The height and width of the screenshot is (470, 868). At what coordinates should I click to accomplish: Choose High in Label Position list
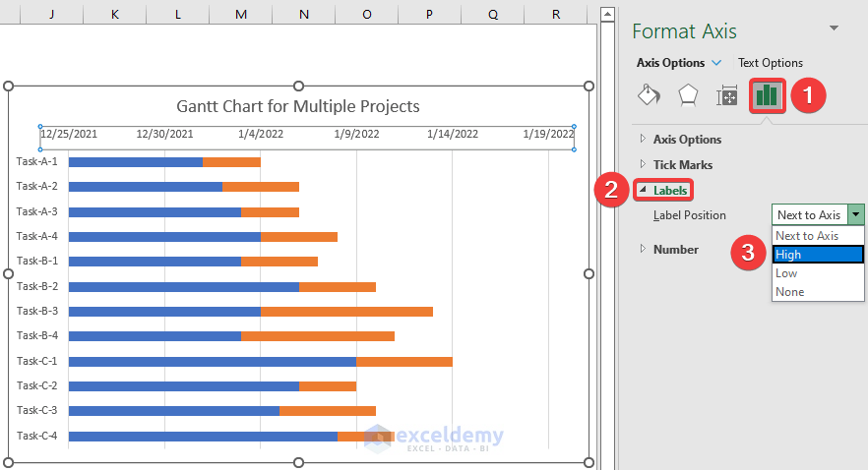pyautogui.click(x=818, y=255)
